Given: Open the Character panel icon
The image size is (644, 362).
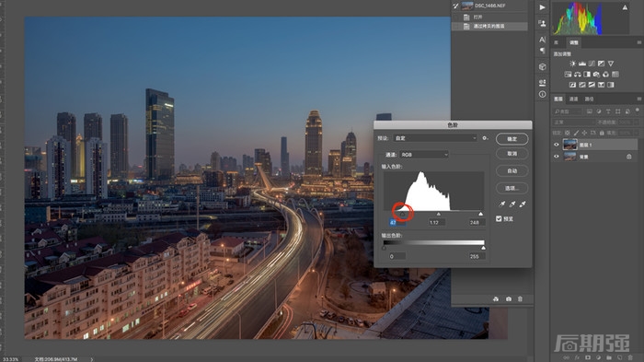Looking at the screenshot, I should point(542,40).
